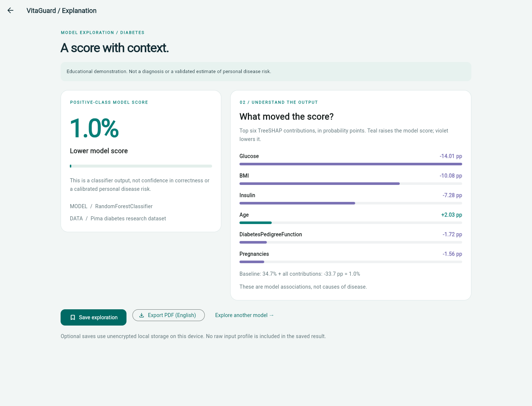Save the exploration
Viewport: 532px width, 406px height.
[93, 317]
